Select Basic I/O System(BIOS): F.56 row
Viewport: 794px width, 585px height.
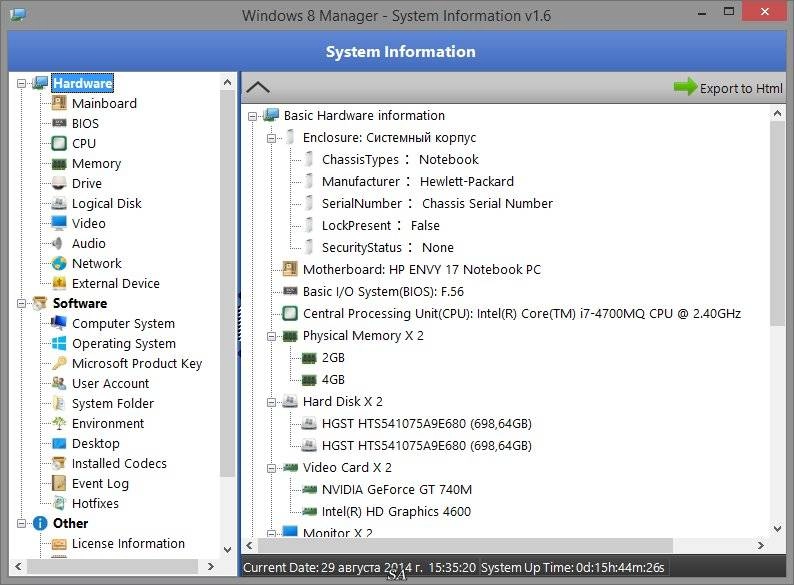[x=383, y=292]
